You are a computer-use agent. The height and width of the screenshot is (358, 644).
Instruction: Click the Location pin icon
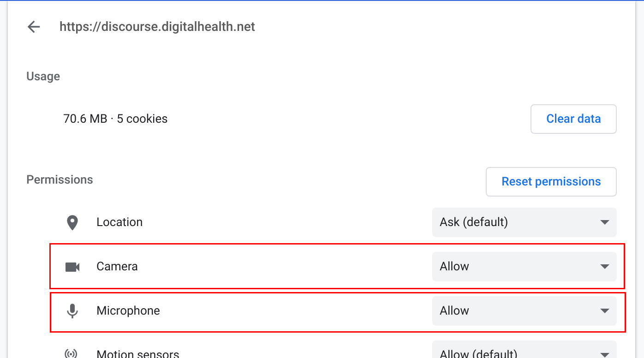click(72, 222)
